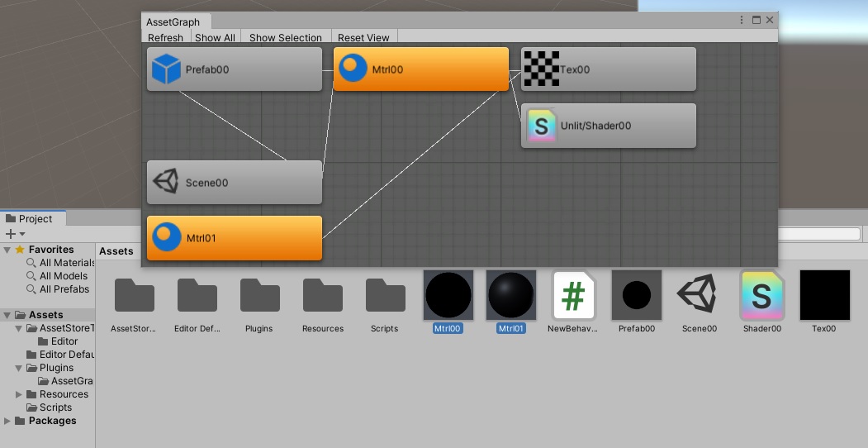Click the Refresh button in AssetGraph toolbar

165,37
